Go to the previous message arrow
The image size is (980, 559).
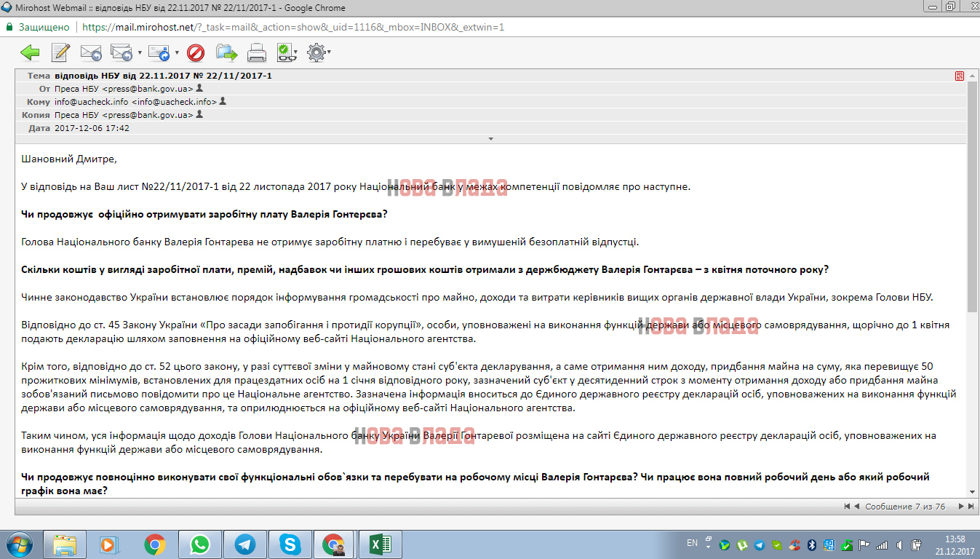(856, 506)
